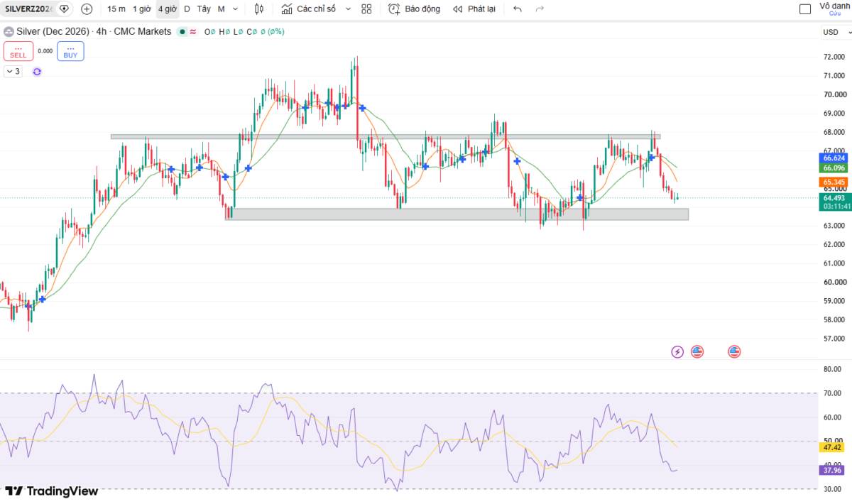This screenshot has height=504, width=852.
Task: Select the 1 giờ timeframe
Action: pos(141,9)
